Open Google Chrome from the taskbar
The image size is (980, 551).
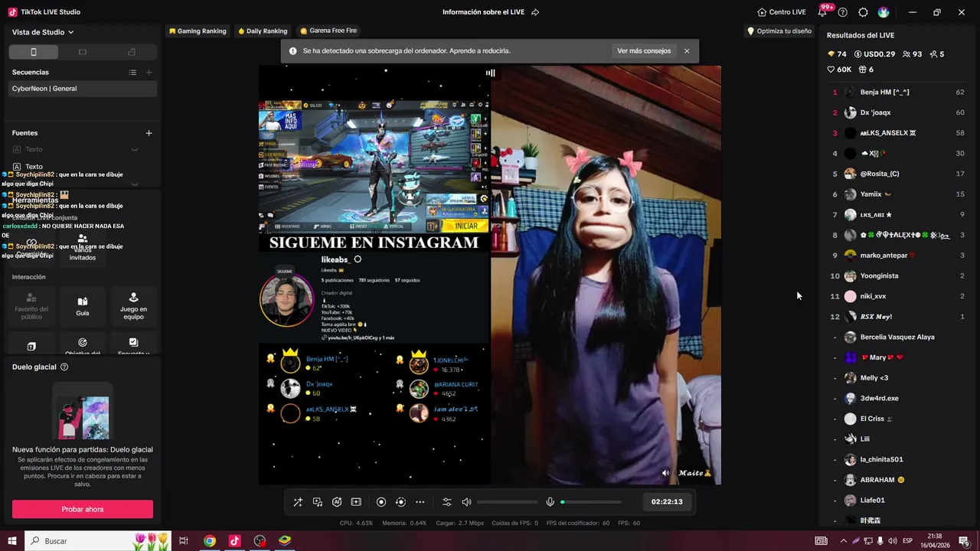pyautogui.click(x=209, y=541)
